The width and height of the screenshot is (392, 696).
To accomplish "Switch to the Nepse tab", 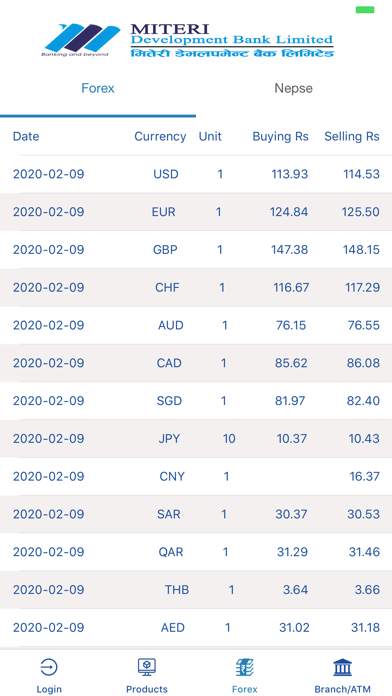I will coord(293,88).
